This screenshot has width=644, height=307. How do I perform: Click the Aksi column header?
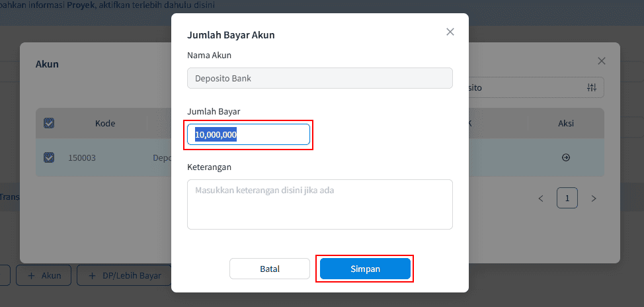coord(566,123)
